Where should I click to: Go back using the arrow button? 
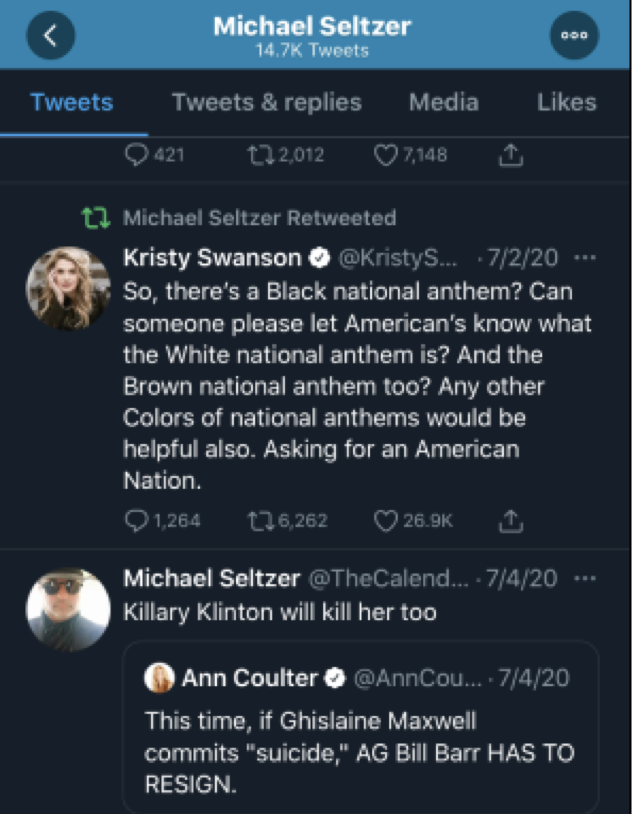[51, 35]
